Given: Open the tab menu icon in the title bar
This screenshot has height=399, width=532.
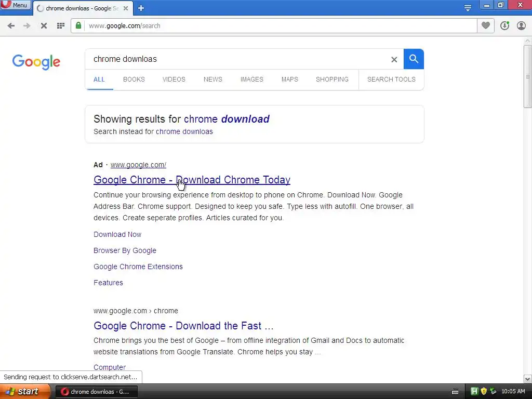Looking at the screenshot, I should coord(468,8).
